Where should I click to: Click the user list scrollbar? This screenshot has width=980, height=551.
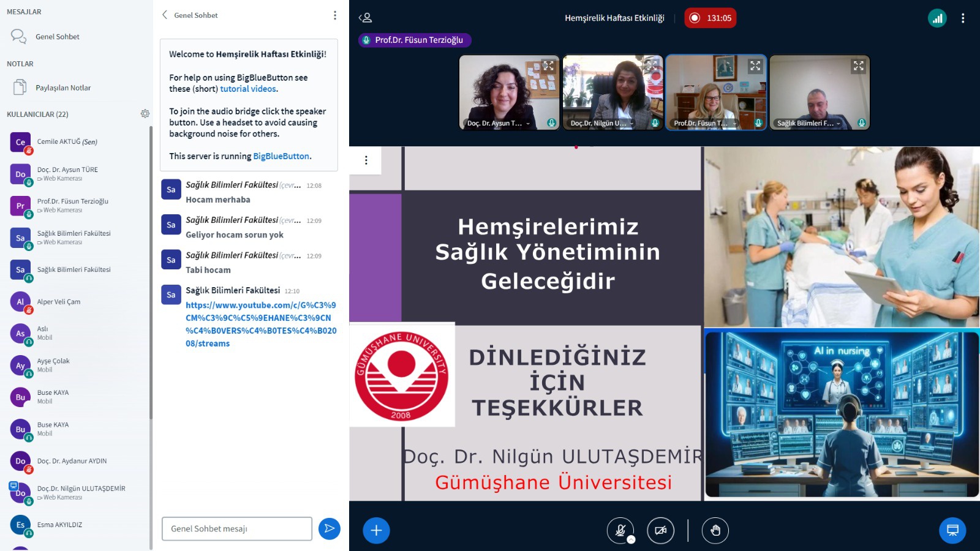coord(151,275)
